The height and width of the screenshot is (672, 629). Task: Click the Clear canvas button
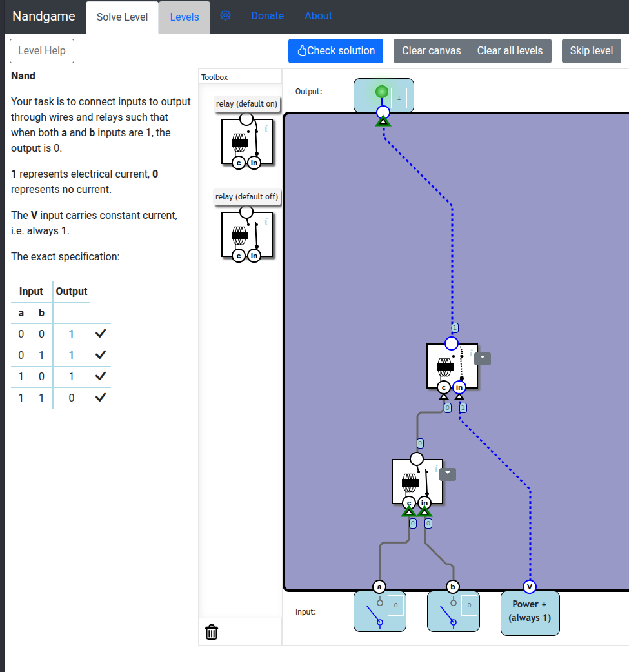point(431,51)
